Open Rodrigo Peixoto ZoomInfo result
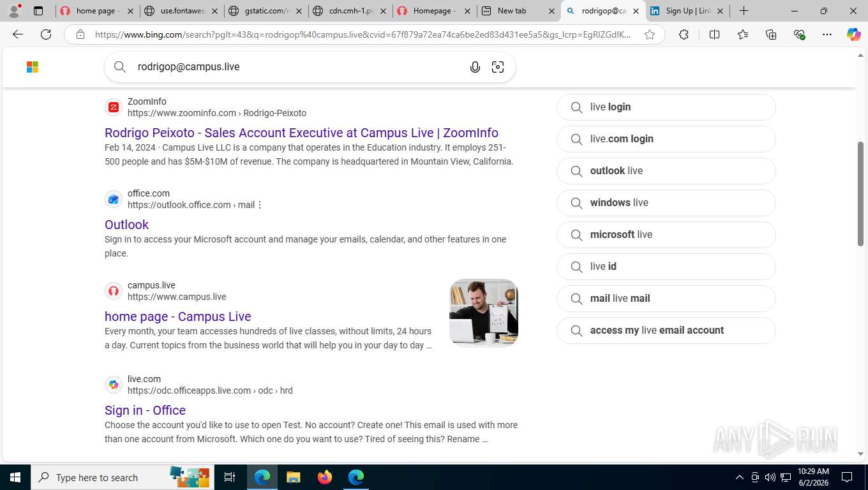This screenshot has height=490, width=868. [x=301, y=133]
